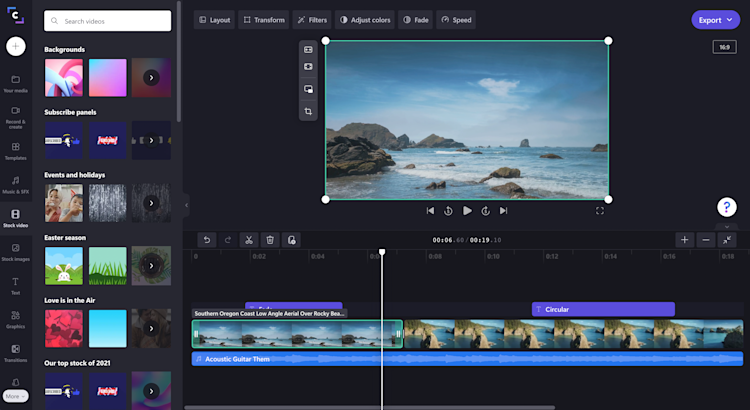Image resolution: width=750 pixels, height=410 pixels.
Task: Zoom out of the timeline with minus
Action: [x=706, y=240]
